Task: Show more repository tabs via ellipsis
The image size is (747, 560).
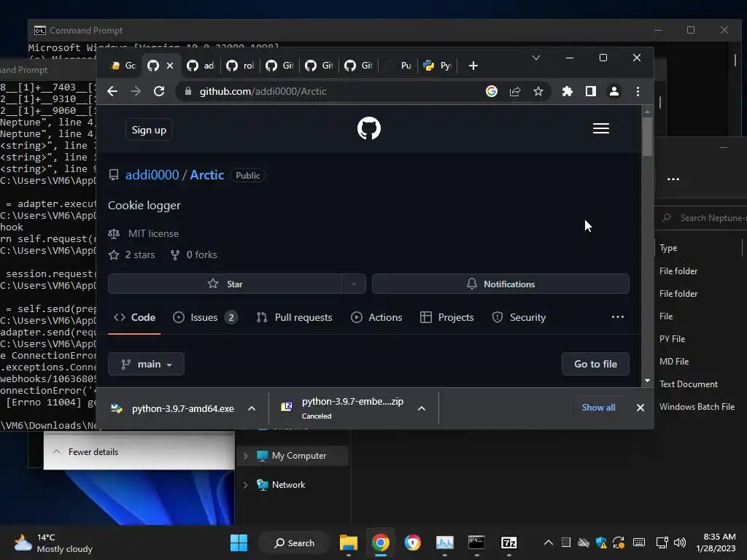Action: click(617, 317)
